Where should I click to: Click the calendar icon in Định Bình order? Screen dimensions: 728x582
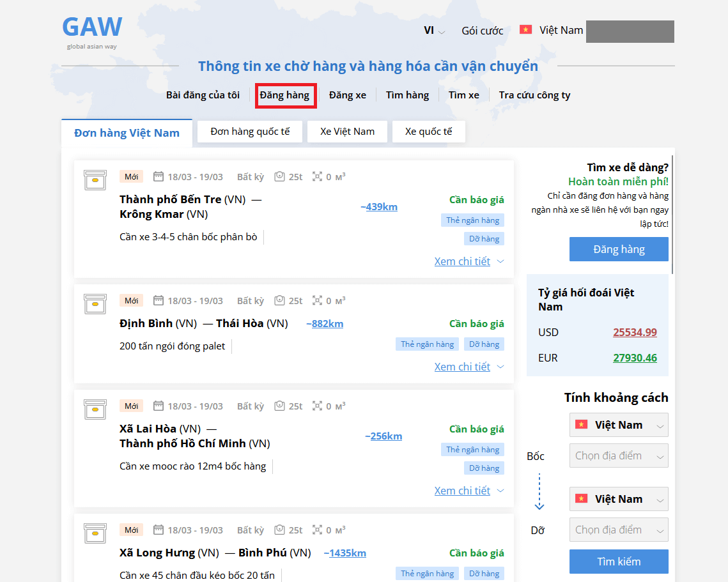159,301
